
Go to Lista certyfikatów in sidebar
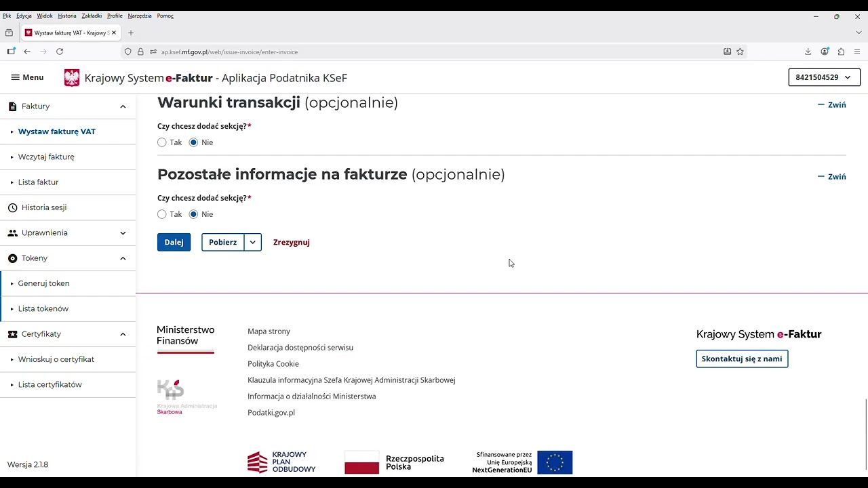pyautogui.click(x=50, y=385)
